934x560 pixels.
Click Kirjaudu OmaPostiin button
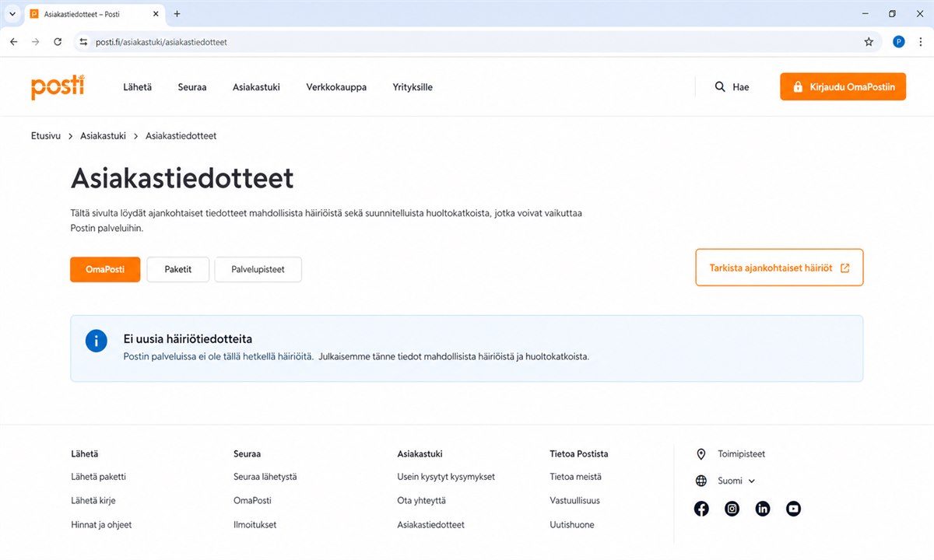click(x=843, y=87)
